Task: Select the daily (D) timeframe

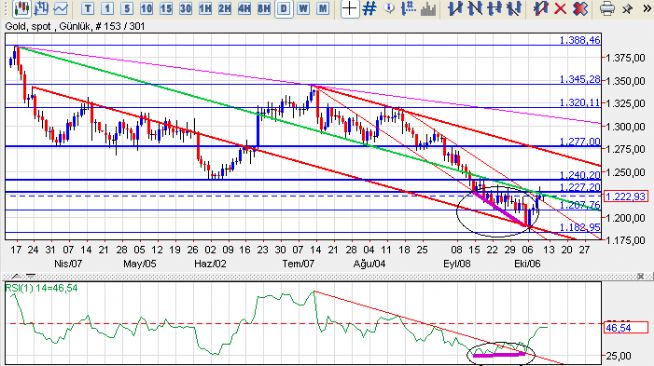Action: coord(284,9)
